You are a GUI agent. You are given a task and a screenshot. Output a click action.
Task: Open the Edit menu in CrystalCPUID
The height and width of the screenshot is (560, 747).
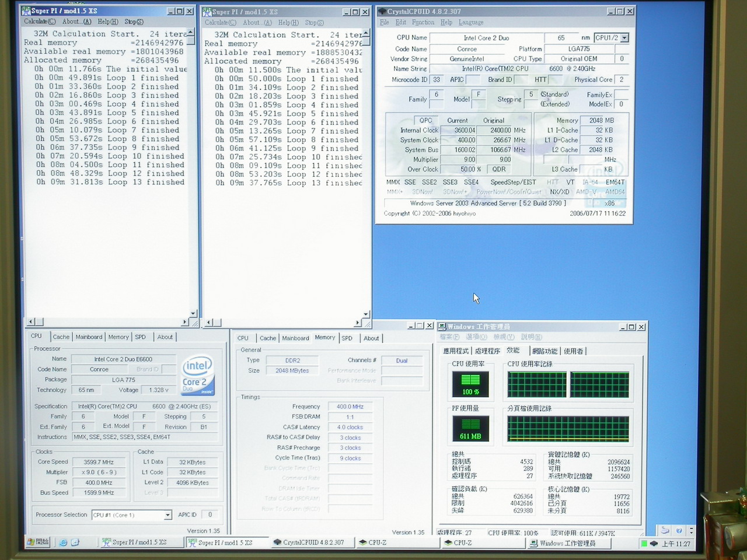[x=401, y=23]
